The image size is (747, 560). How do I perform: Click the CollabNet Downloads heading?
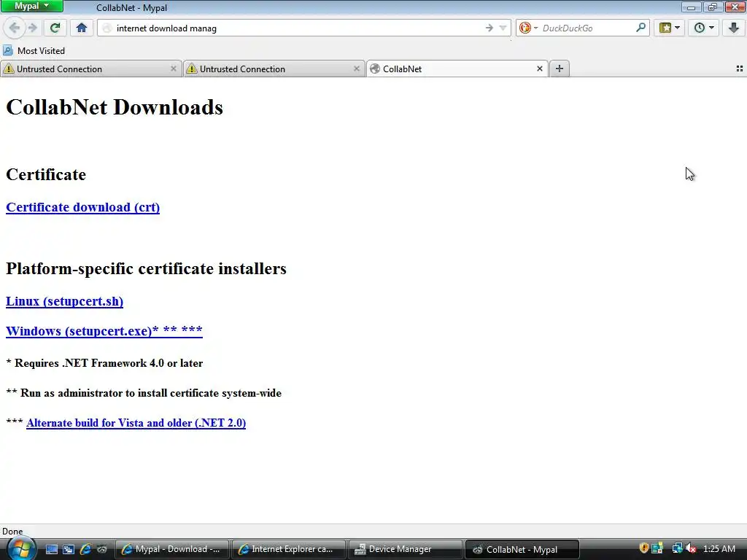click(x=115, y=107)
